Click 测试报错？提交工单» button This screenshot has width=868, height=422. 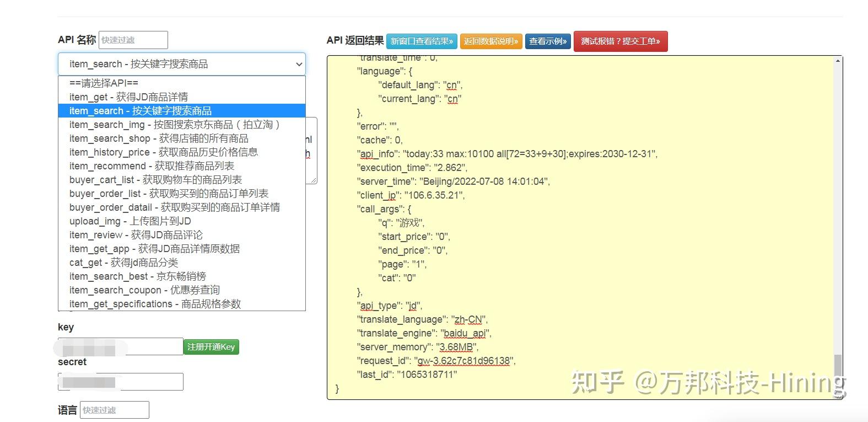click(x=621, y=41)
